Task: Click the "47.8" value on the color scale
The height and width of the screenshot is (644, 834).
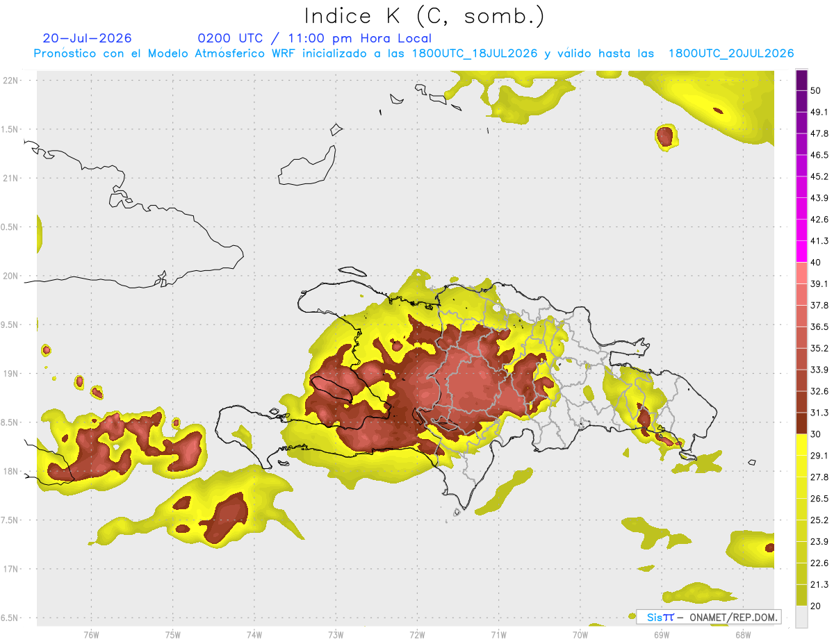Action: [819, 133]
